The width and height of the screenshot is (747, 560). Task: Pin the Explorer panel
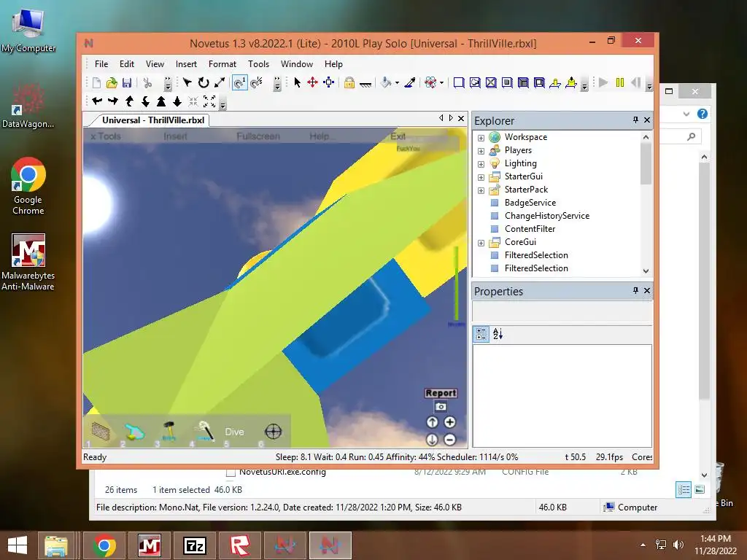(x=635, y=120)
